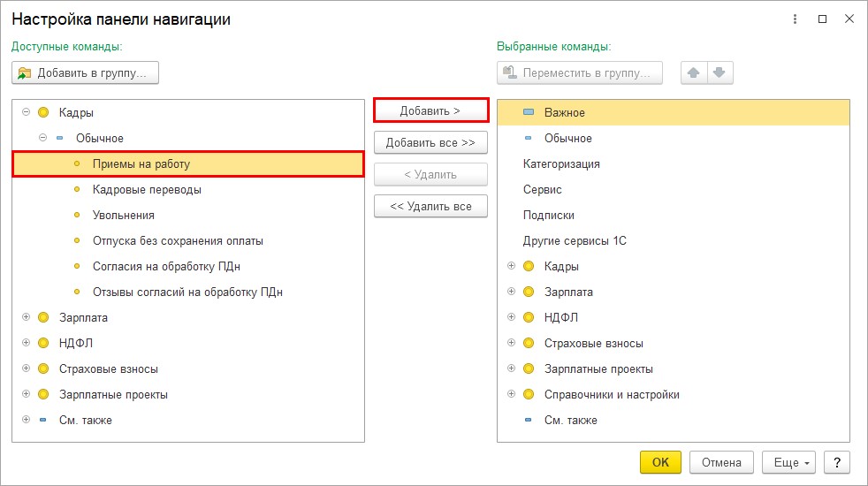Image resolution: width=868 pixels, height=486 pixels.
Task: Click the yellow circle icon beside Справочники и настройки
Action: coord(529,395)
